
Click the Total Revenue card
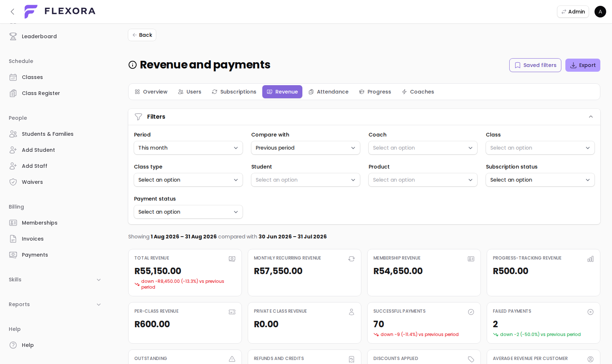[x=185, y=273]
